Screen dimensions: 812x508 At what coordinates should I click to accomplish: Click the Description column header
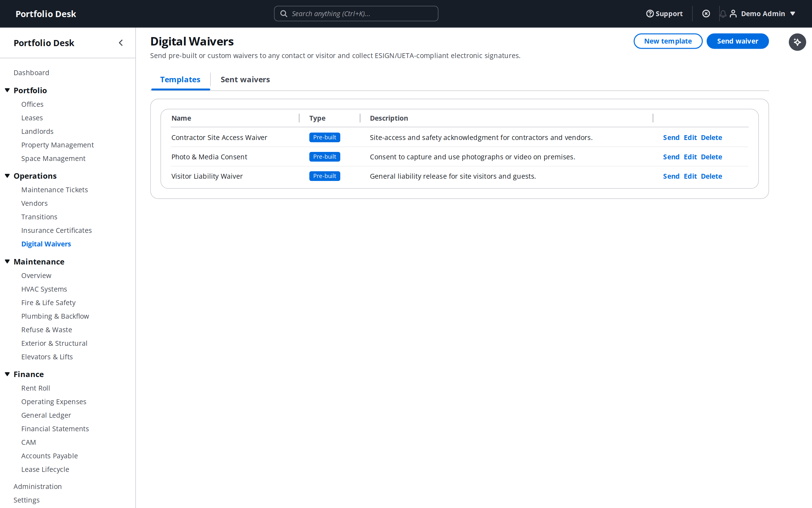[389, 118]
